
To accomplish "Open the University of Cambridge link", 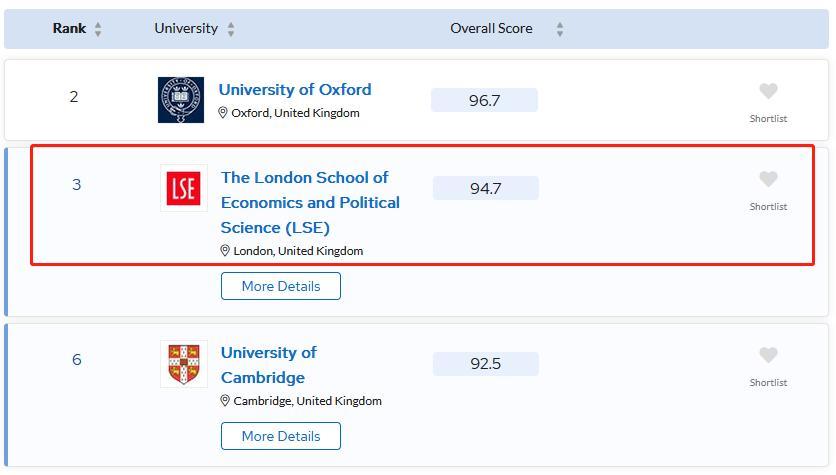I will click(268, 365).
